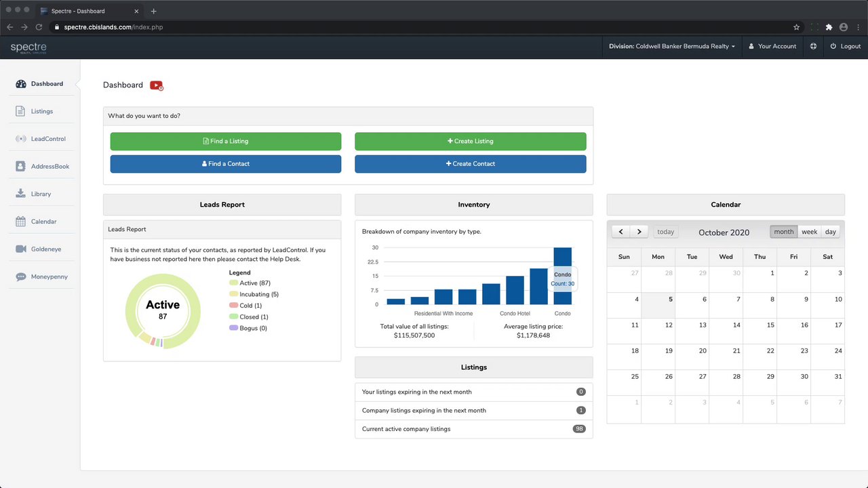This screenshot has height=488, width=868.
Task: Expand the Division Coldwell Banker dropdown
Action: tap(671, 46)
